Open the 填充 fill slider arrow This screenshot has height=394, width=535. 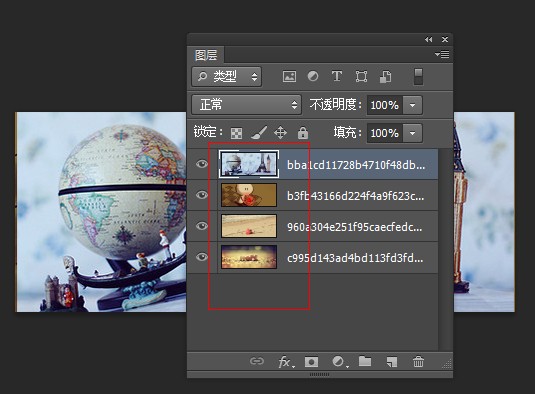(x=412, y=133)
